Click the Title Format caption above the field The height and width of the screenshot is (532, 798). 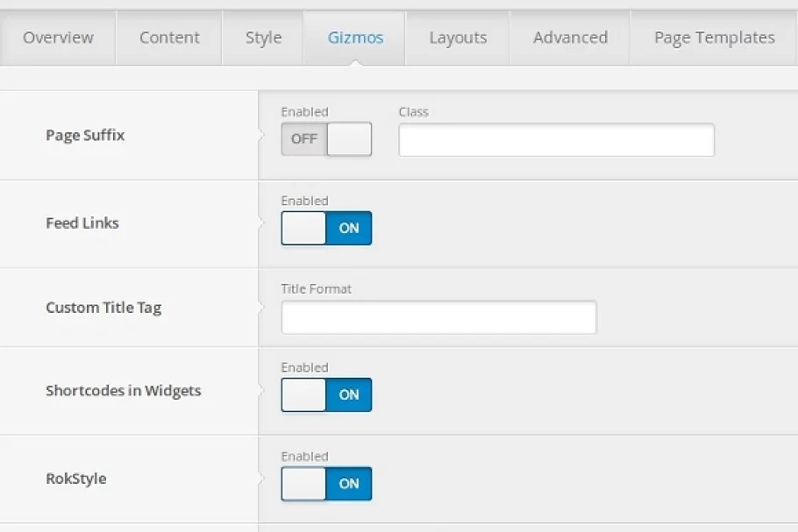(316, 288)
